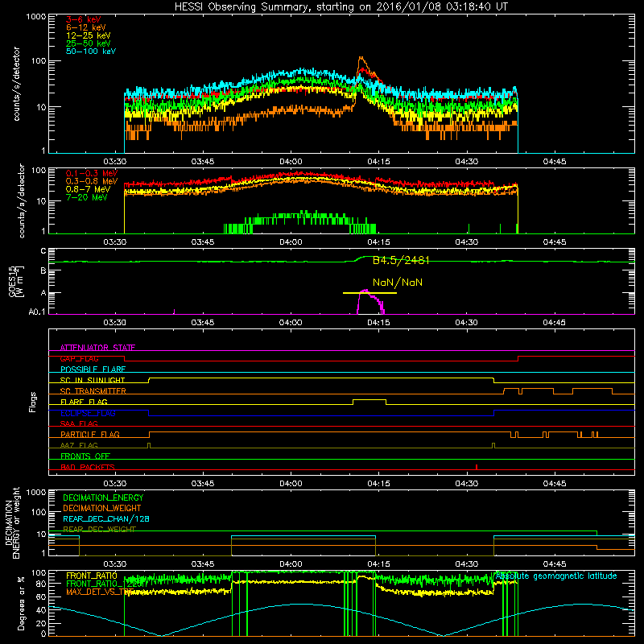This screenshot has width=644, height=644.
Task: Click the 1000 y-axis label of top panel
Action: [35, 17]
